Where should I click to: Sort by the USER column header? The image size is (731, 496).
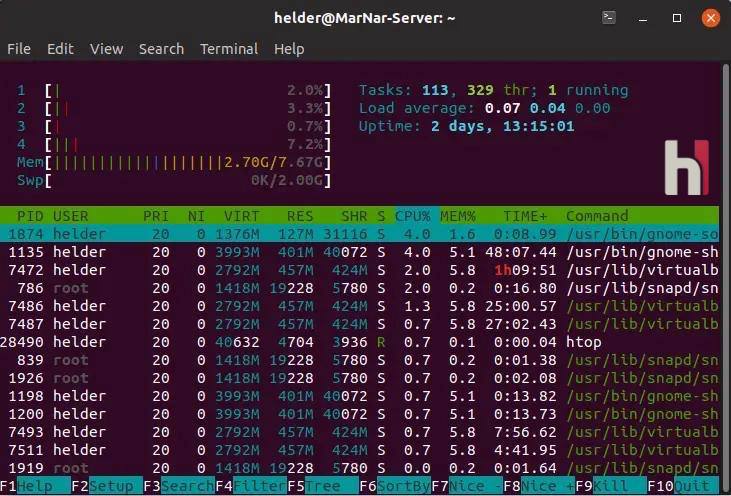click(x=70, y=216)
